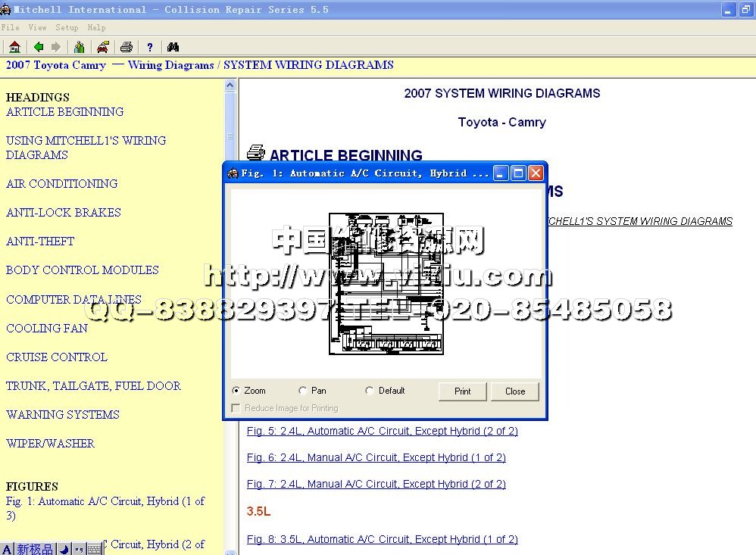Screen dimensions: 756x555
Task: Click the printer icon beside ARTICLE BEGINNING
Action: tap(256, 154)
